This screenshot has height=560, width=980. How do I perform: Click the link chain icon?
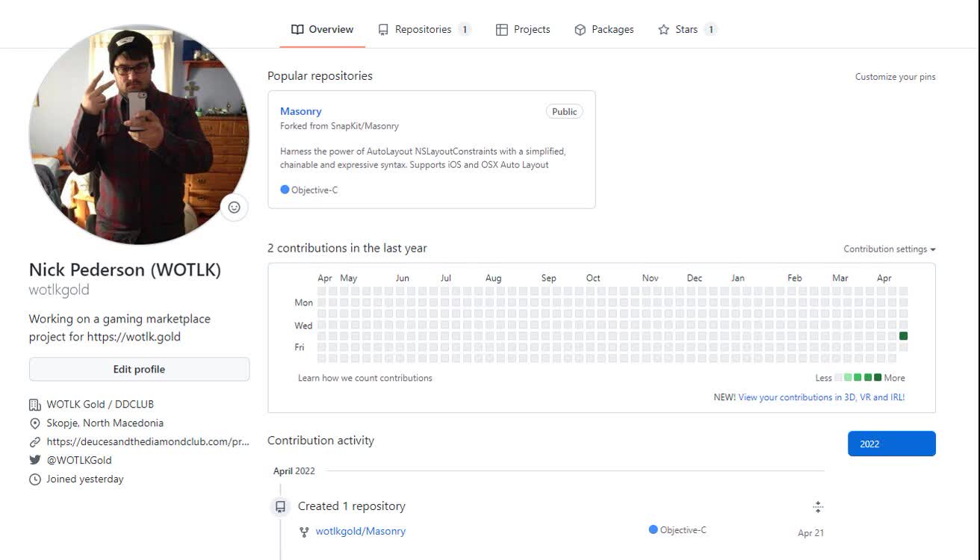(35, 442)
